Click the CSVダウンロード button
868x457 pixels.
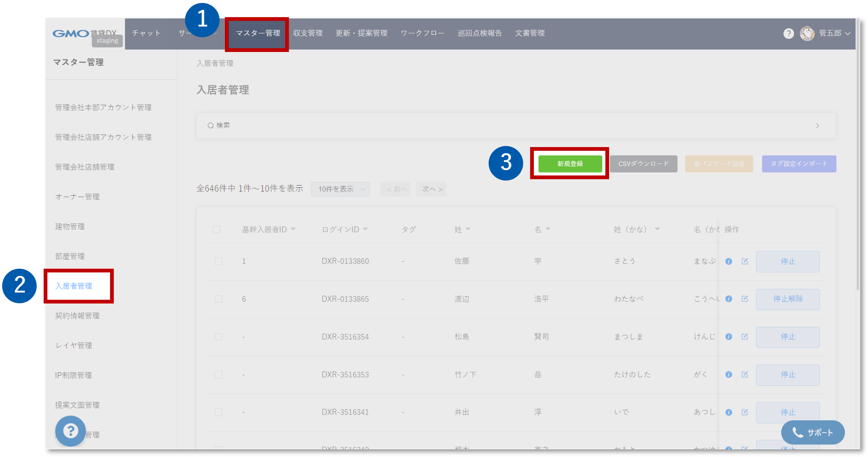pos(643,164)
